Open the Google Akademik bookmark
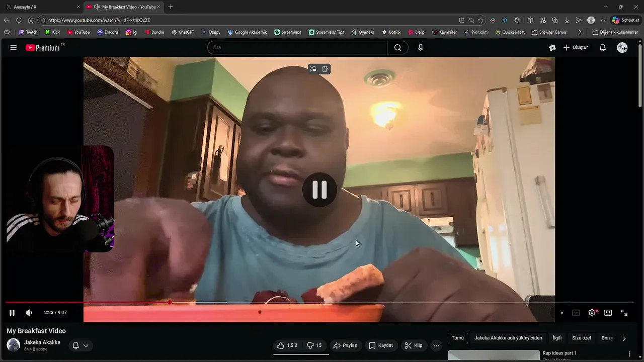 pos(247,32)
